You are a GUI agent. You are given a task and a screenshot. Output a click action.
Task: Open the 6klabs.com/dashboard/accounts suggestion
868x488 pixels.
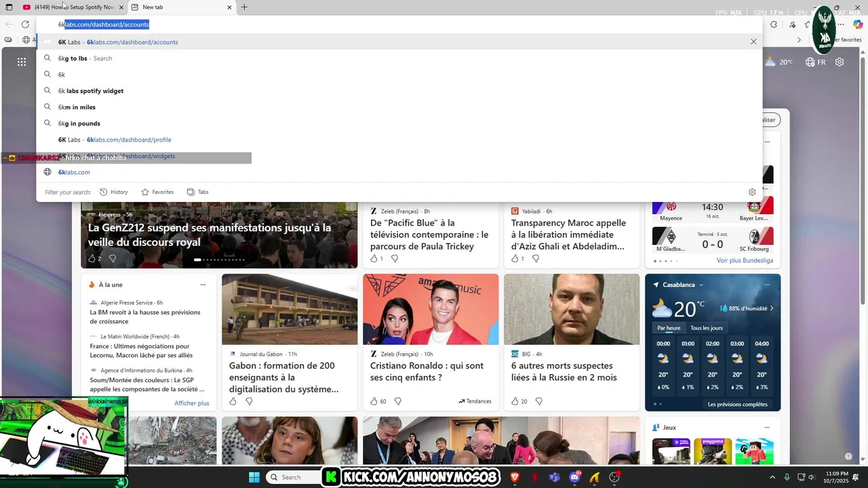[400, 42]
